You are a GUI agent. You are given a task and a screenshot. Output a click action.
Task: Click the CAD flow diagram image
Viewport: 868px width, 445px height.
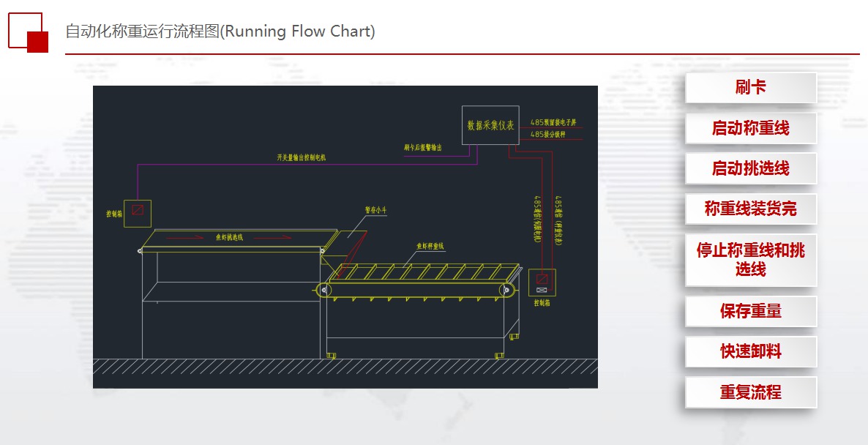pos(345,237)
